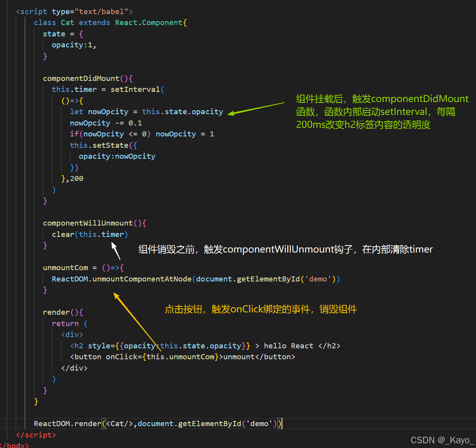Click 'this.timer = setInterval(' line

pyautogui.click(x=108, y=90)
